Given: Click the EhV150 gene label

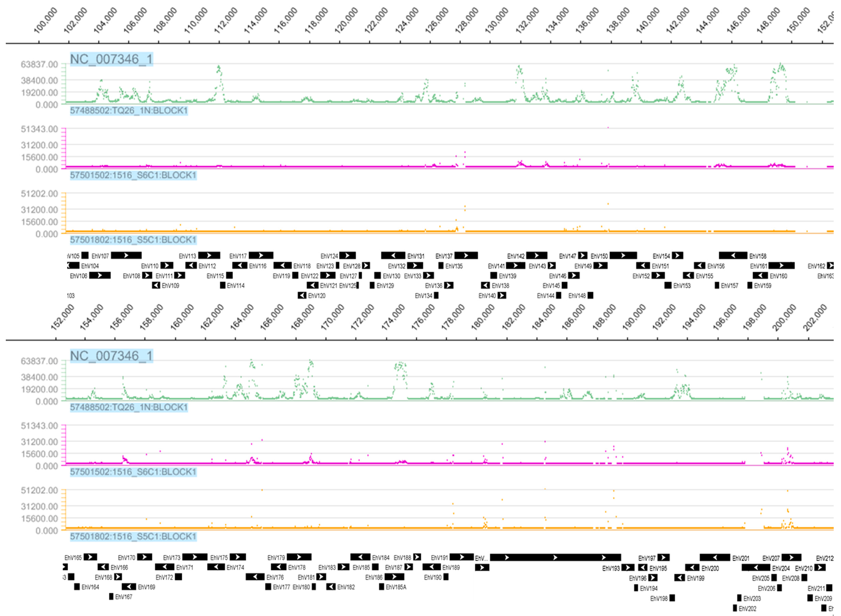Looking at the screenshot, I should (599, 256).
